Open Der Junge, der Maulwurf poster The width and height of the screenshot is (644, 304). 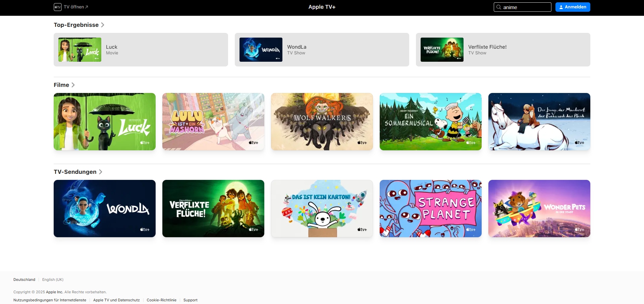539,121
